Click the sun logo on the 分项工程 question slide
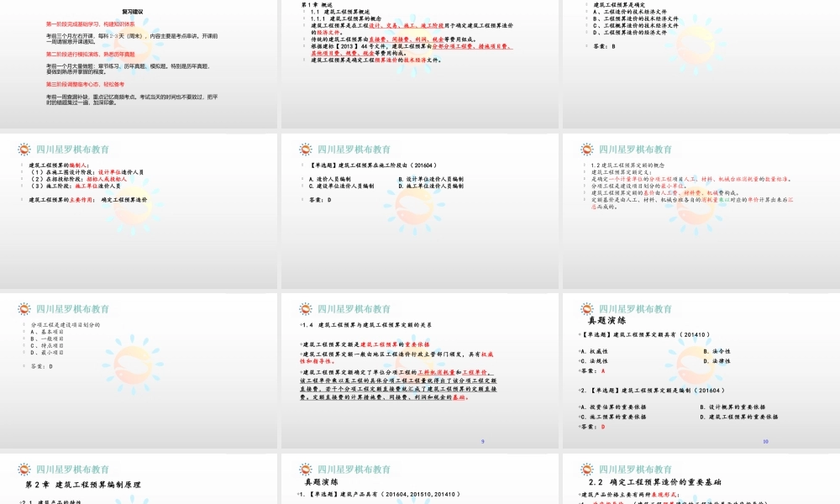This screenshot has height=504, width=840. [24, 309]
